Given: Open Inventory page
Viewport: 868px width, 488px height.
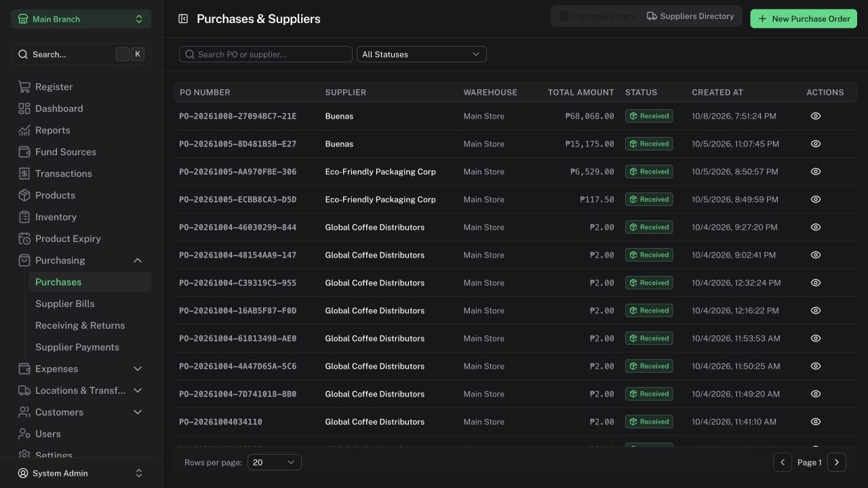Looking at the screenshot, I should click(81, 217).
